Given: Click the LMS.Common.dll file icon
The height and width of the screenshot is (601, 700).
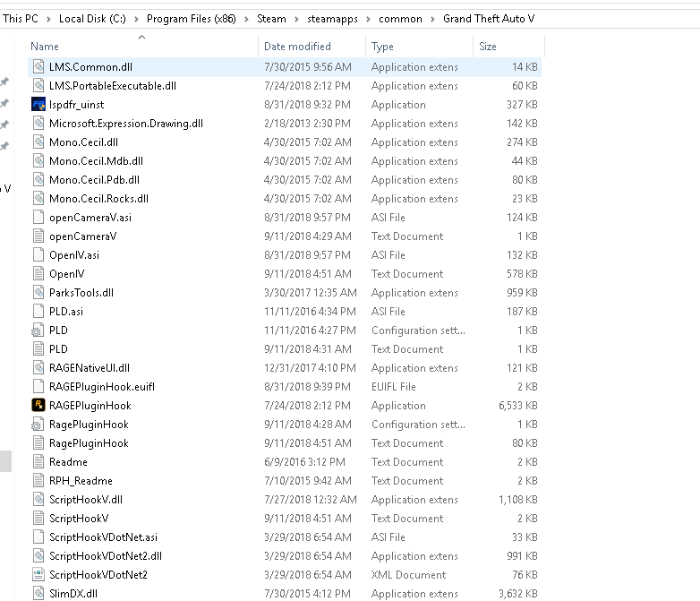Looking at the screenshot, I should coord(38,66).
